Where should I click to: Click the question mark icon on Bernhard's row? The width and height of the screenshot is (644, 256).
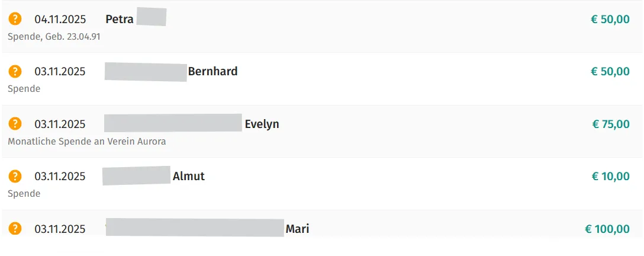[15, 72]
